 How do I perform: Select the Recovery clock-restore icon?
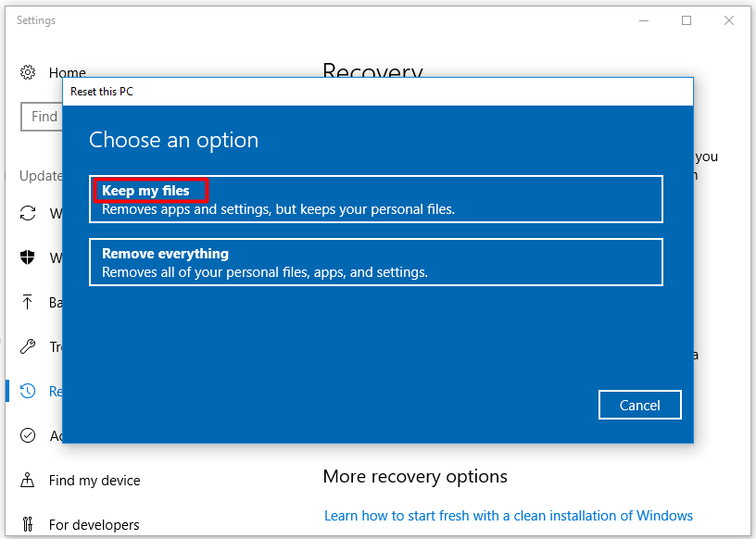click(29, 391)
